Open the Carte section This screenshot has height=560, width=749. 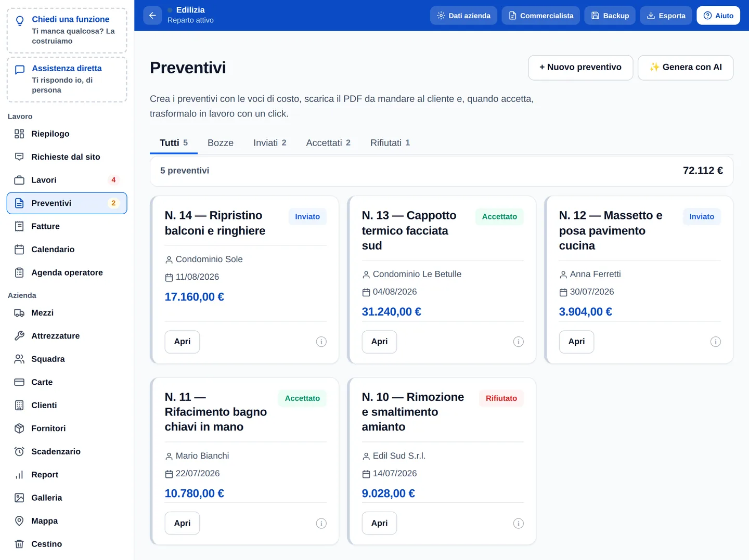[x=67, y=382]
